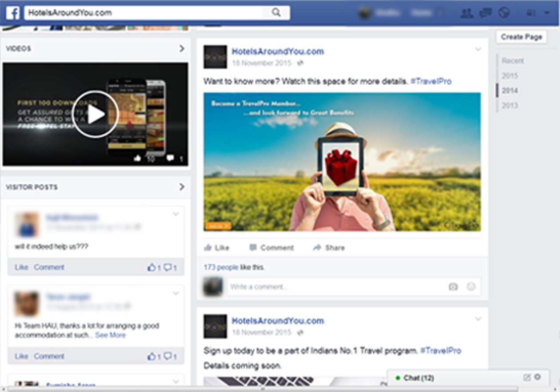
Task: Open emoji smiley icon in comment box
Action: pyautogui.click(x=471, y=287)
